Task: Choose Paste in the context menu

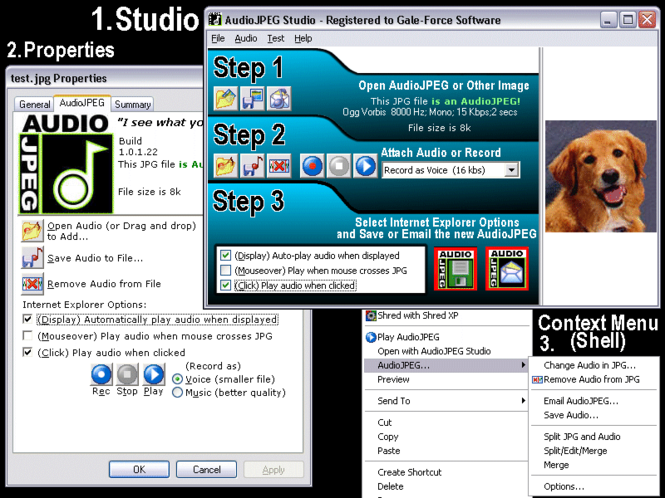Action: 446,451
